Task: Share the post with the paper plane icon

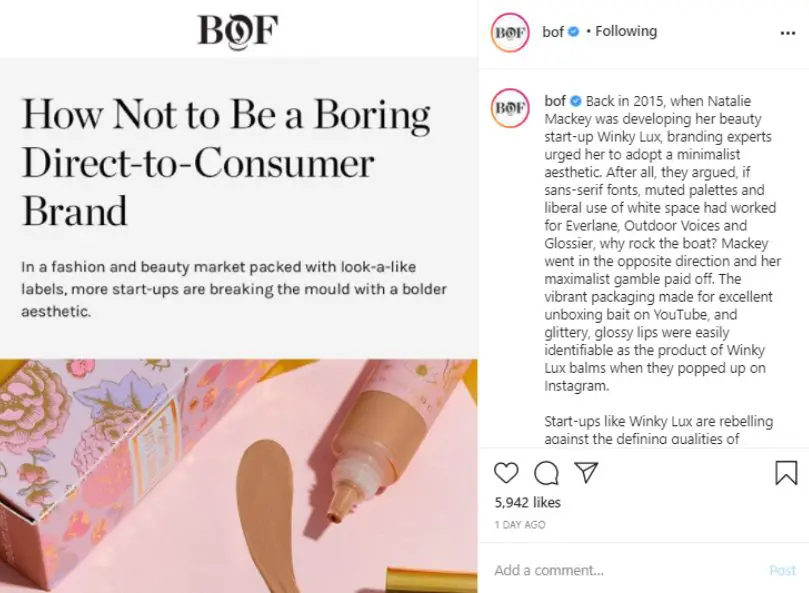Action: pyautogui.click(x=586, y=472)
